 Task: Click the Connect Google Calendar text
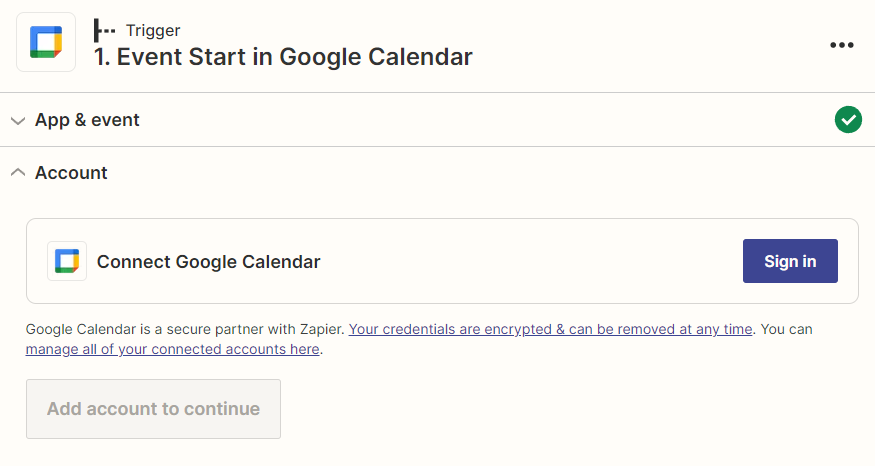208,262
